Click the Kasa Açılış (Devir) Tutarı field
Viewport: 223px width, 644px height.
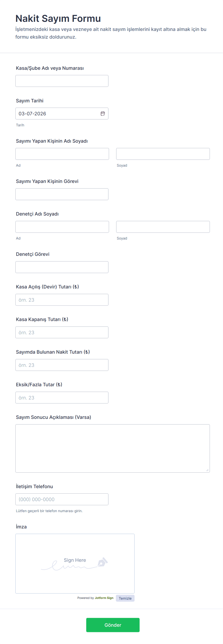62,300
